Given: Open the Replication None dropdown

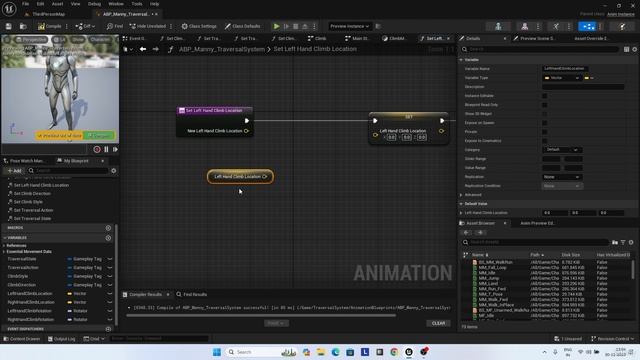Looking at the screenshot, I should coord(562,177).
